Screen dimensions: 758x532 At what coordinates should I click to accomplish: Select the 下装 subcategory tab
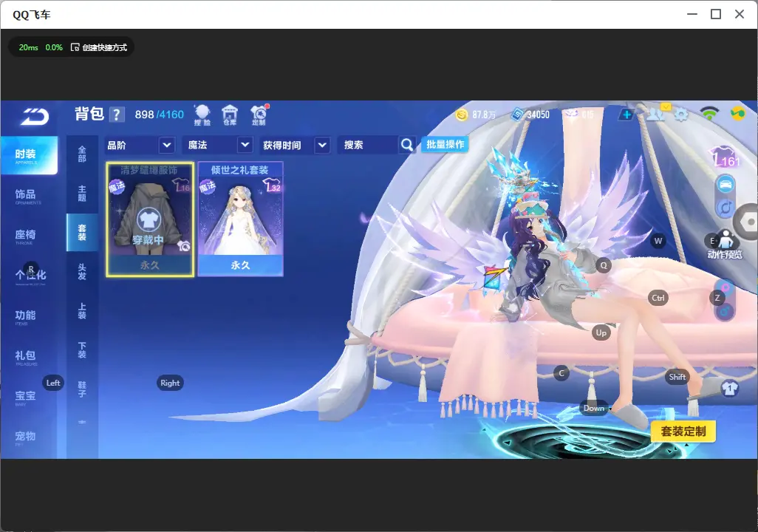click(82, 350)
